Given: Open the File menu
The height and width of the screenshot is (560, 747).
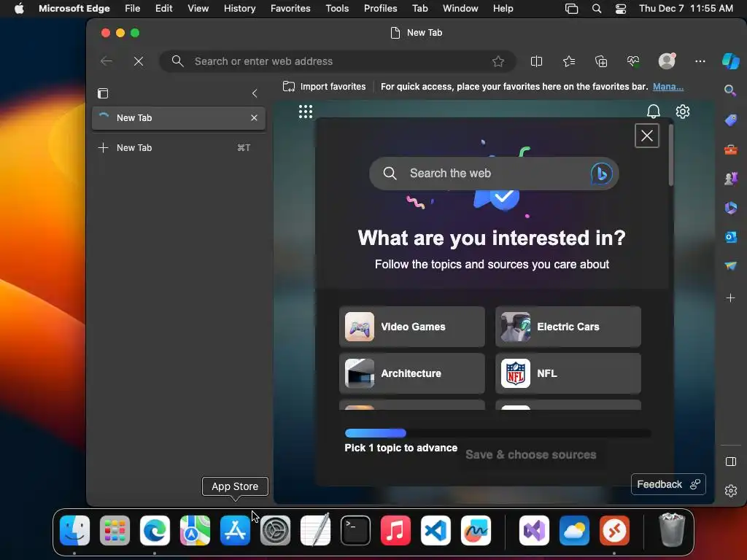Looking at the screenshot, I should tap(133, 8).
